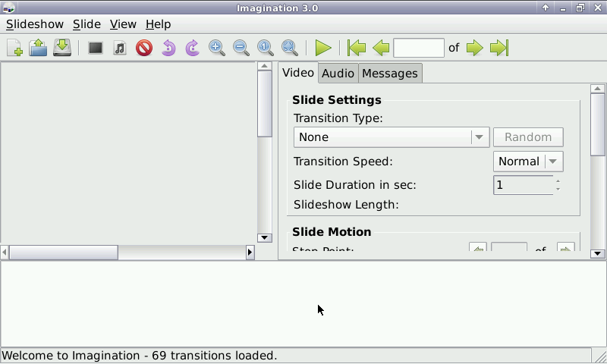The width and height of the screenshot is (607, 364).
Task: Click left arrow of preview horizontal scrollbar
Action: coord(5,253)
